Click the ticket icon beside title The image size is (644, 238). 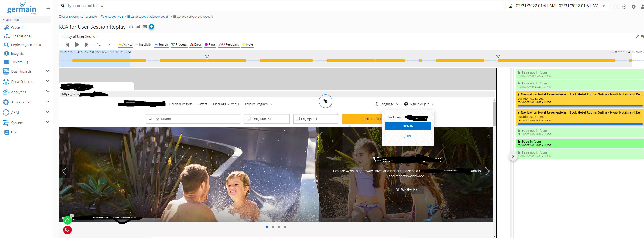tap(144, 27)
